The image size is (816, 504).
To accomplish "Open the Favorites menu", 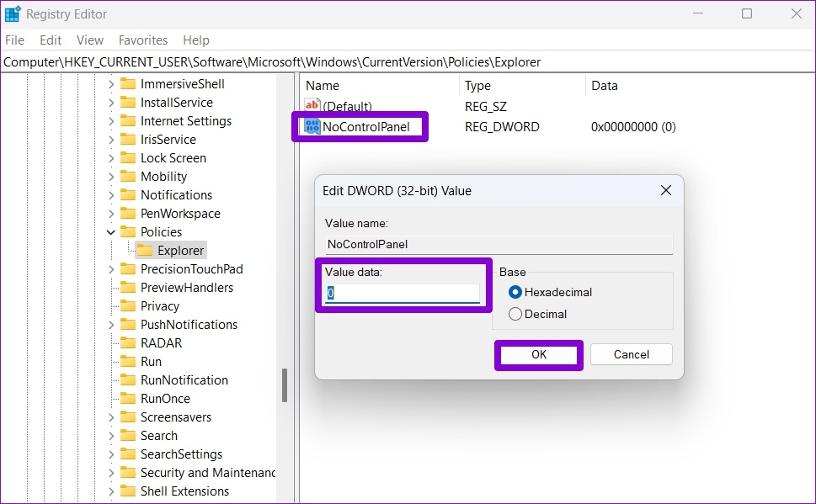I will [x=143, y=40].
